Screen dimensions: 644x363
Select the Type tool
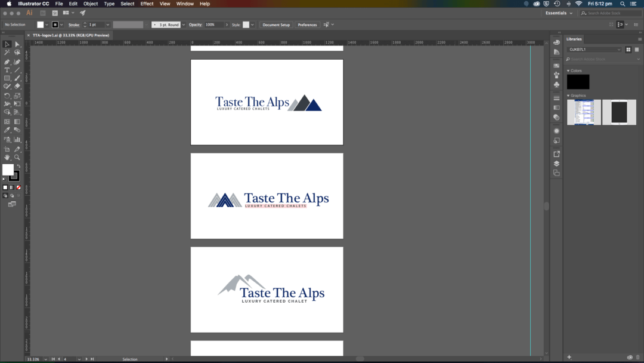[7, 70]
